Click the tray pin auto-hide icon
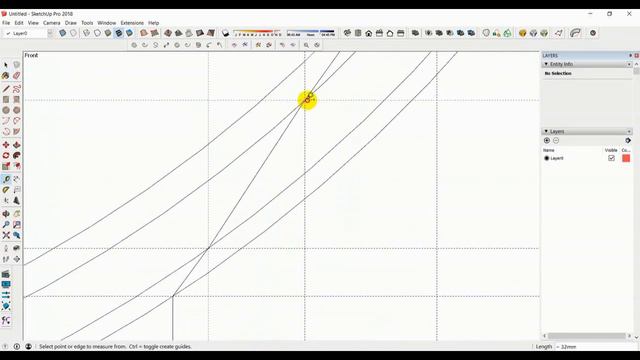 [631, 56]
